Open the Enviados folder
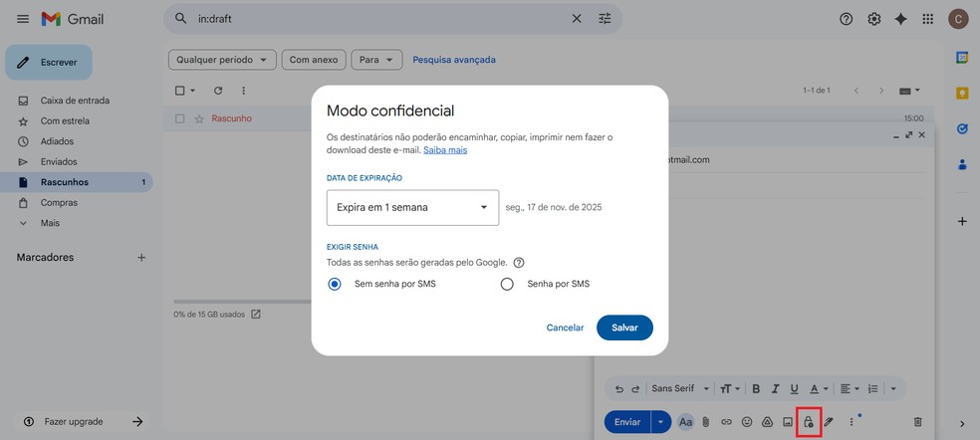 57,161
